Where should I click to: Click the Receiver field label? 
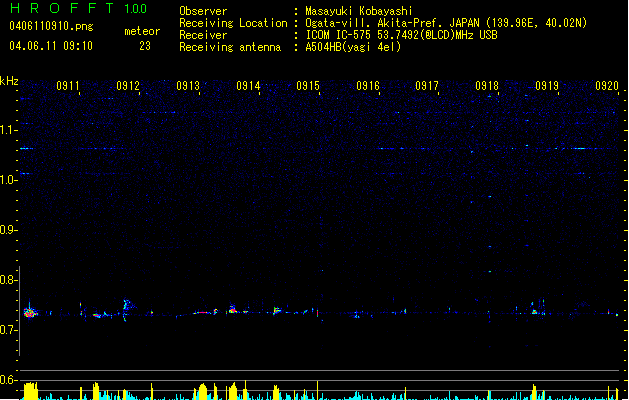pyautogui.click(x=203, y=35)
